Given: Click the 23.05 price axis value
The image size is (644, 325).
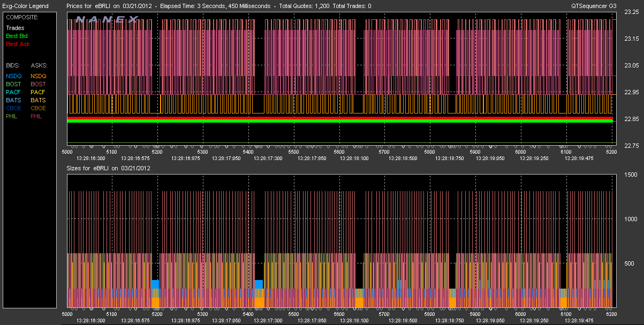Looking at the screenshot, I should pos(632,65).
